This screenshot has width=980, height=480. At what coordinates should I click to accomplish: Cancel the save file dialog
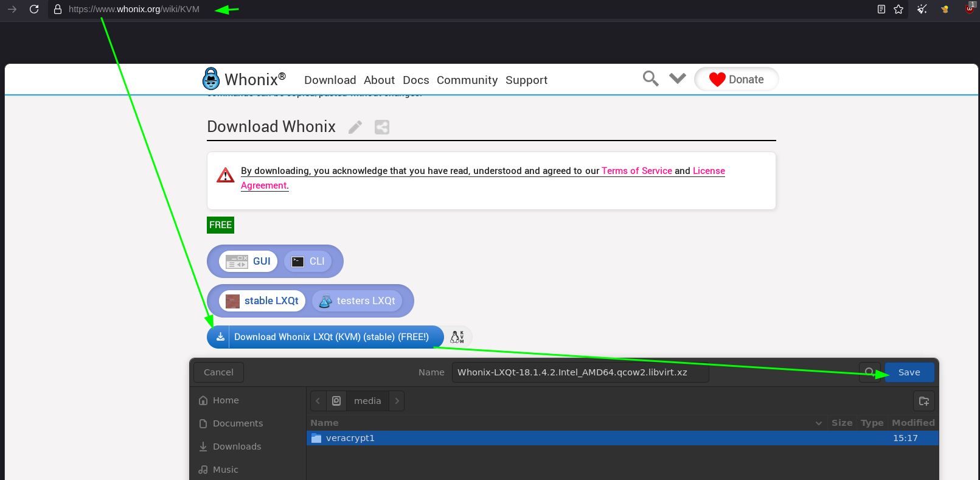(x=218, y=372)
